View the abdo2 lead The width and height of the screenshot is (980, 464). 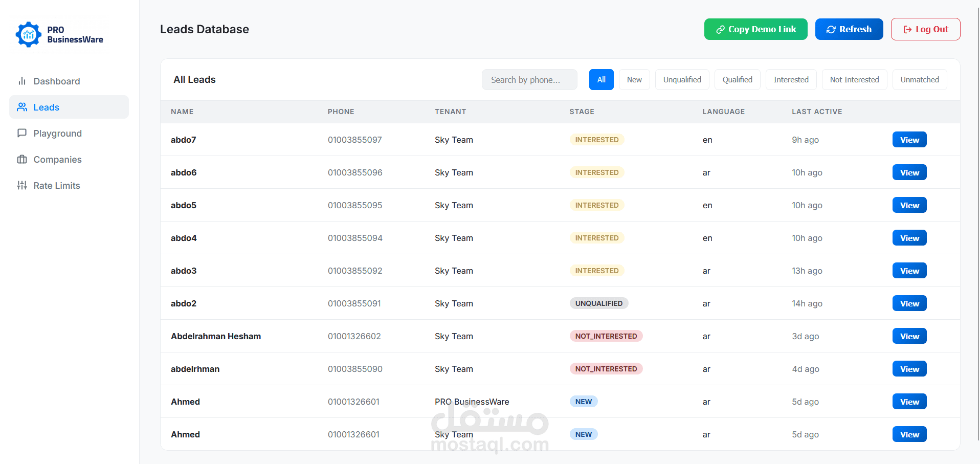point(909,303)
